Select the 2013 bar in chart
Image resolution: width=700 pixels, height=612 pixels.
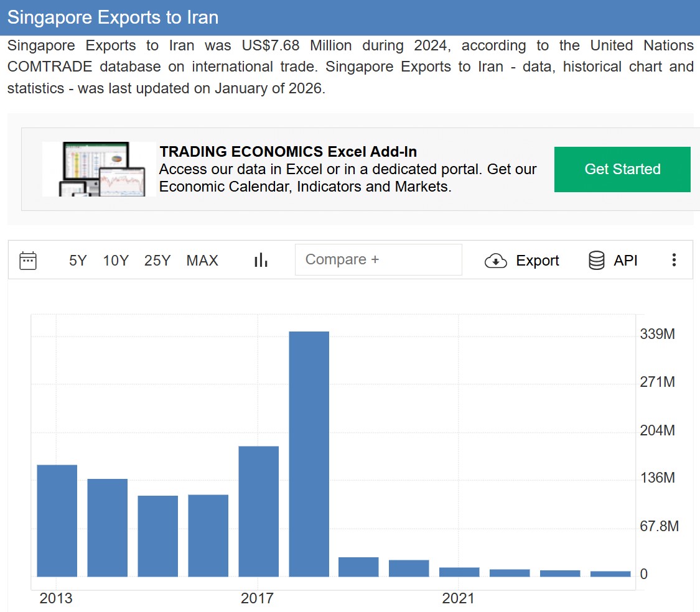pos(57,521)
